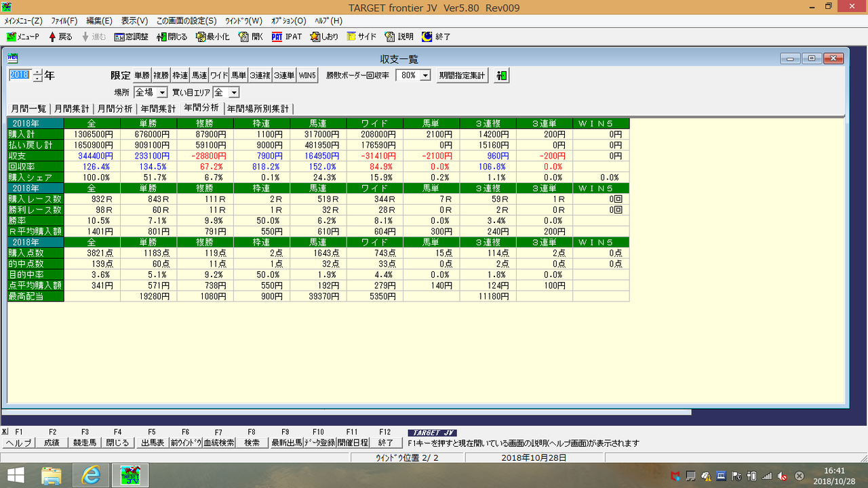Minimize with the 最小化 toolbar icon
Screen dimensions: 868x488
pyautogui.click(x=212, y=37)
